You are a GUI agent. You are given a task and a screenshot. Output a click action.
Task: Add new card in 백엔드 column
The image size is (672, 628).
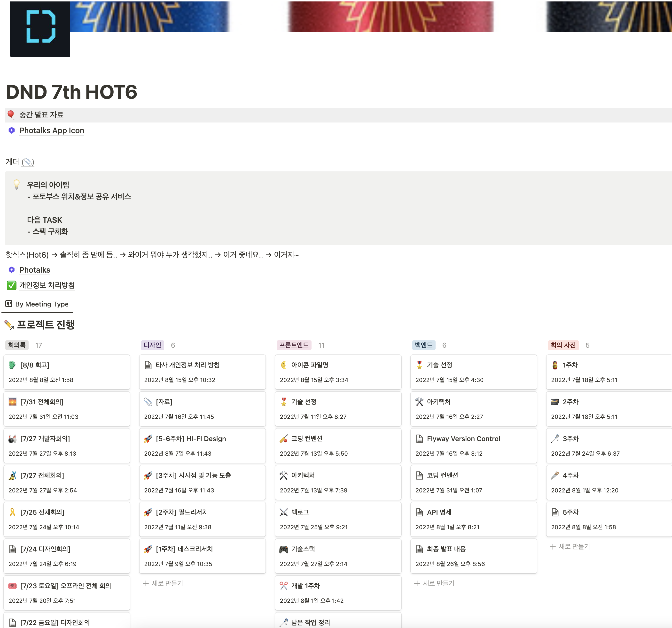(x=434, y=583)
